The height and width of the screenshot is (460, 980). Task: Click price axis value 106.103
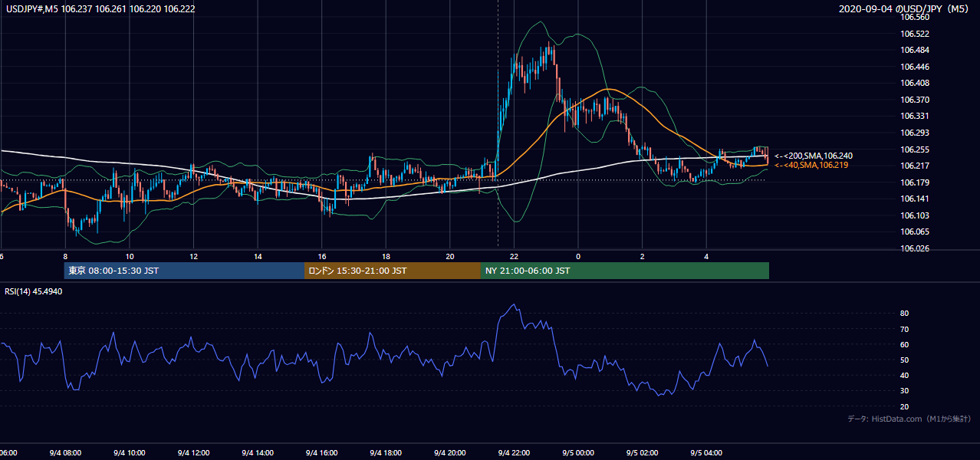916,215
